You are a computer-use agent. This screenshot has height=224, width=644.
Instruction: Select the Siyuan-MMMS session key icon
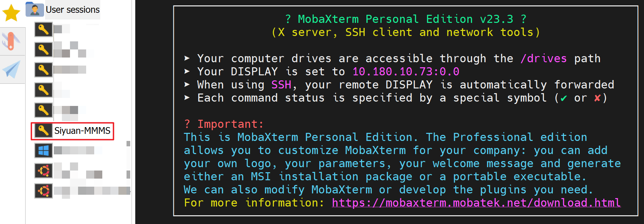[43, 130]
